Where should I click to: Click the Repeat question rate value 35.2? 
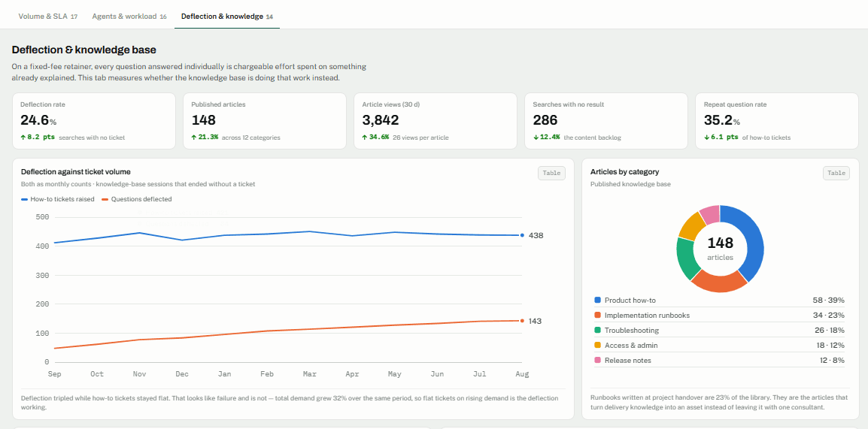(718, 120)
